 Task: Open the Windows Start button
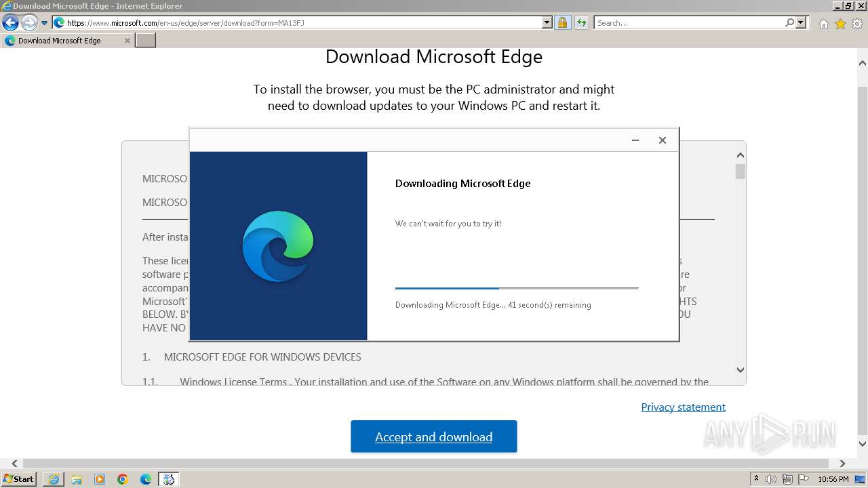pos(19,479)
